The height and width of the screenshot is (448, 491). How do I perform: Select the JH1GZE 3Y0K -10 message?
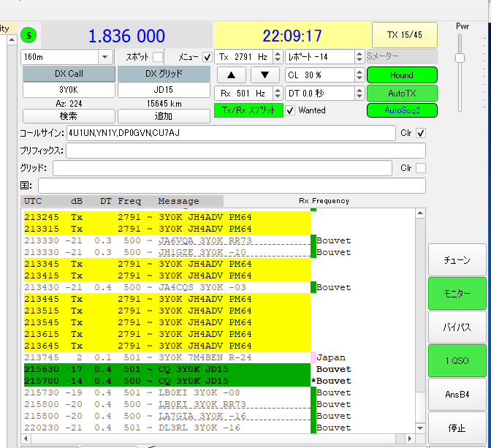(x=202, y=252)
